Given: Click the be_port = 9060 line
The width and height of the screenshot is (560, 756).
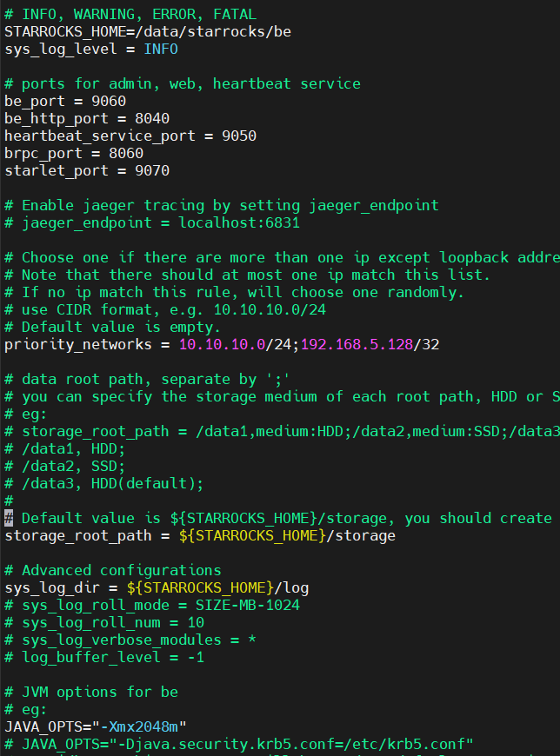Looking at the screenshot, I should [65, 102].
